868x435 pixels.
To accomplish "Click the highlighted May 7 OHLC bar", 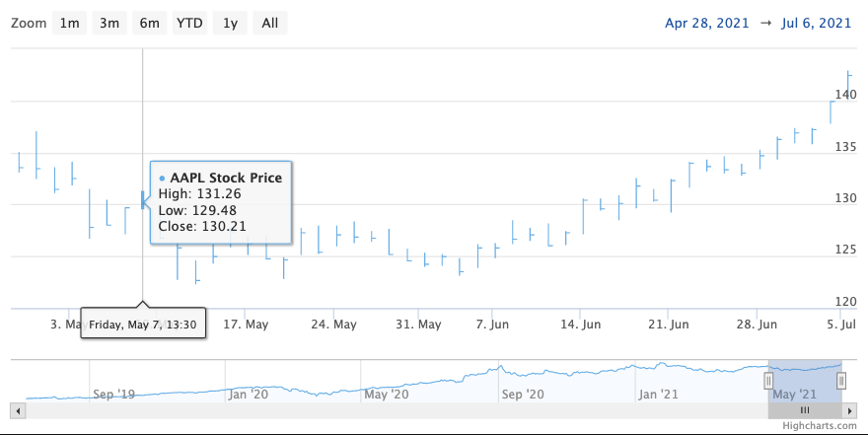I will click(143, 201).
